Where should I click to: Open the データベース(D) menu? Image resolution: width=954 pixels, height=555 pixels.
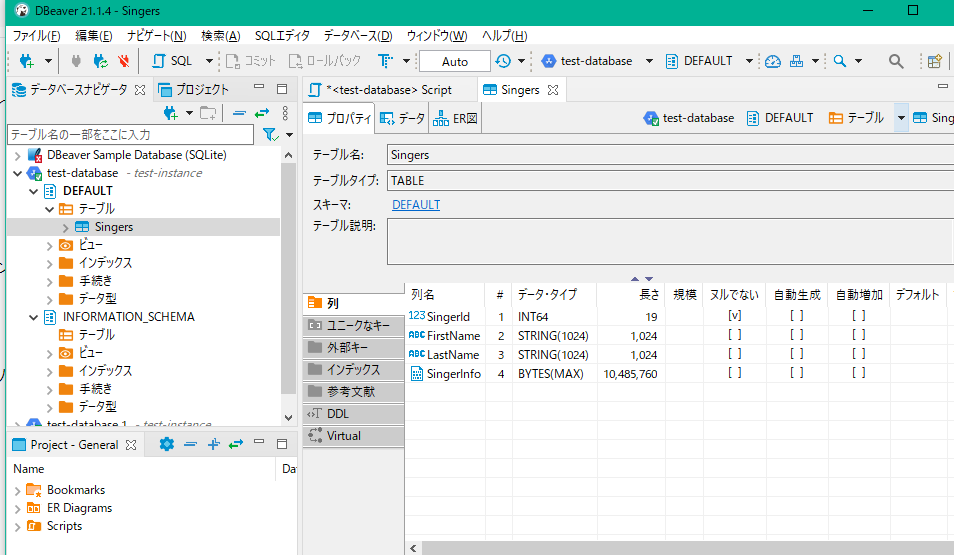point(358,35)
